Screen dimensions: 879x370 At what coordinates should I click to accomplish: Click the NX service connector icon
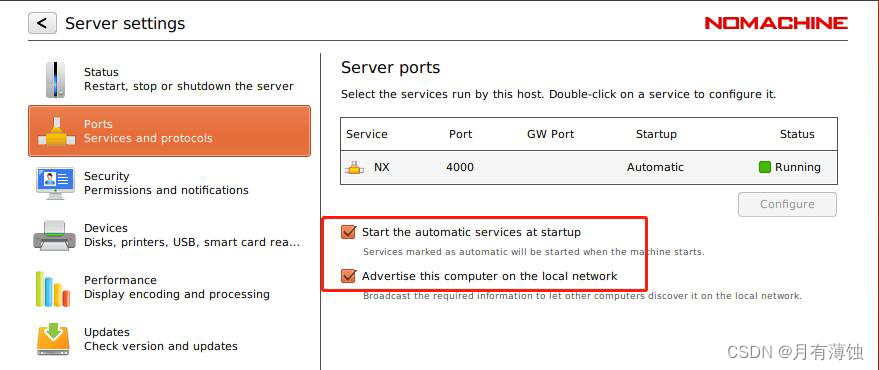click(354, 167)
